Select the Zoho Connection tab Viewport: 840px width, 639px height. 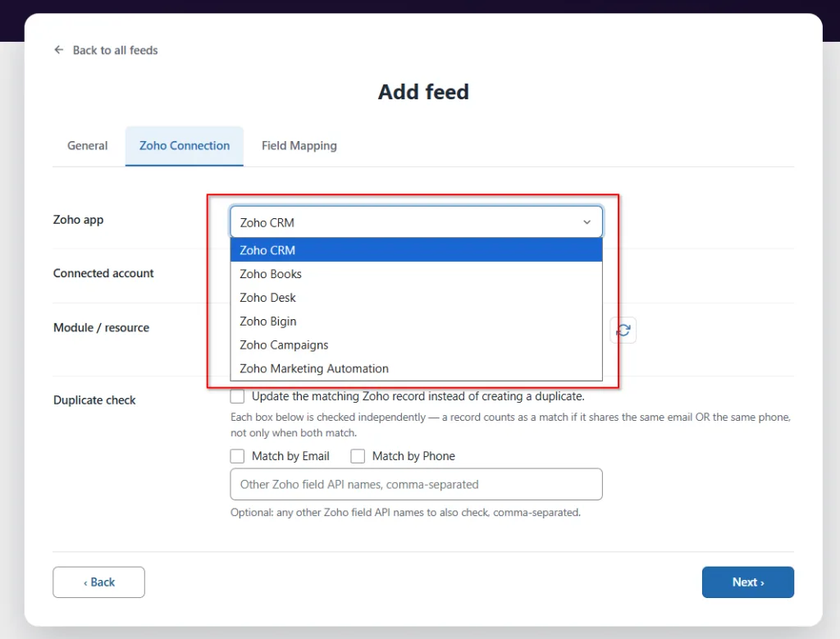click(x=185, y=146)
